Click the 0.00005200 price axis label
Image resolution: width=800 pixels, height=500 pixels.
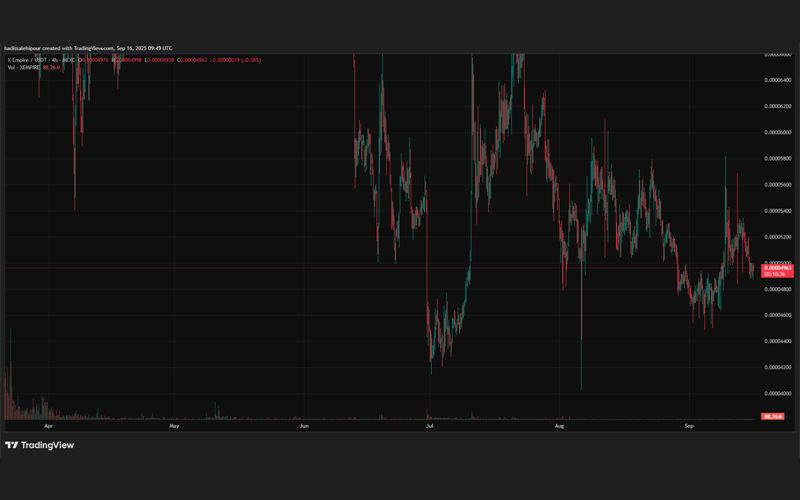[778, 237]
